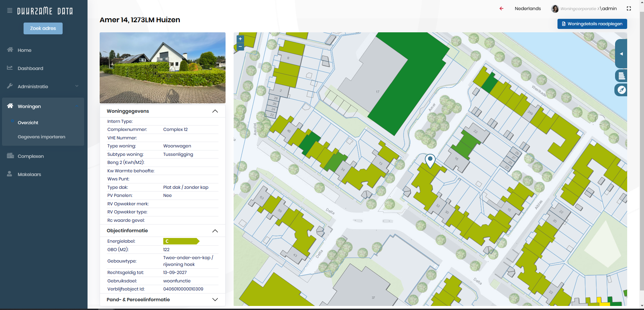Screen dimensions: 644x310
Task: Expand the Pand- & Perceelinformatie section
Action: [x=215, y=300]
